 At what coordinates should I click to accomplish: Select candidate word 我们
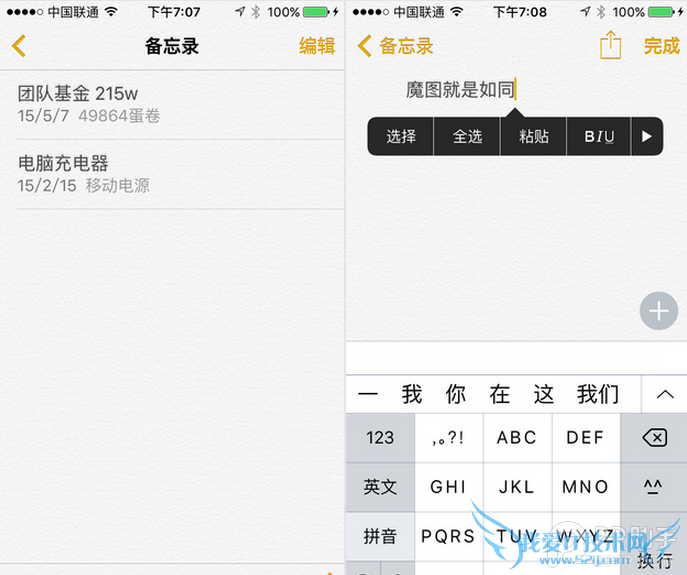click(x=598, y=394)
